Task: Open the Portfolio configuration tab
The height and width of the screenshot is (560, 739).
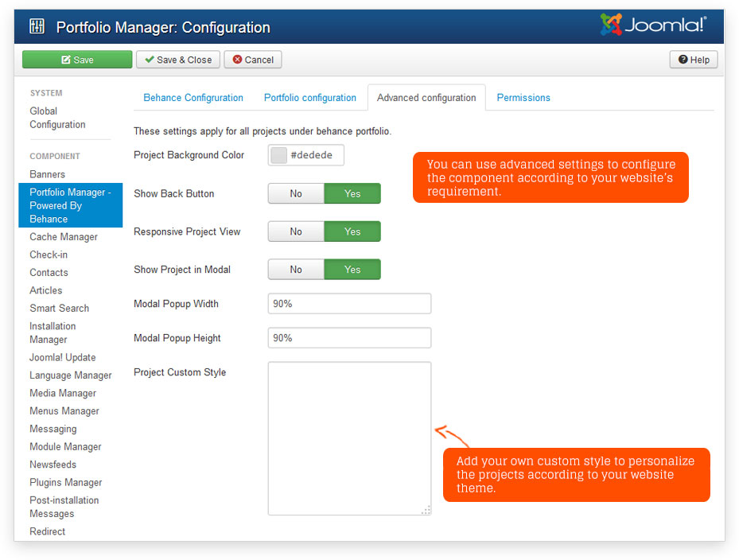Action: tap(310, 98)
